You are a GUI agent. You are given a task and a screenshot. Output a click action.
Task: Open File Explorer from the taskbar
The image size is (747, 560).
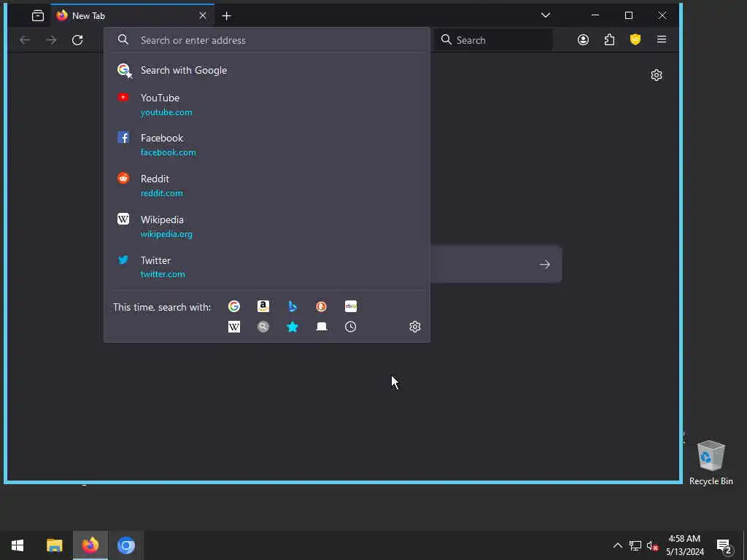[54, 545]
